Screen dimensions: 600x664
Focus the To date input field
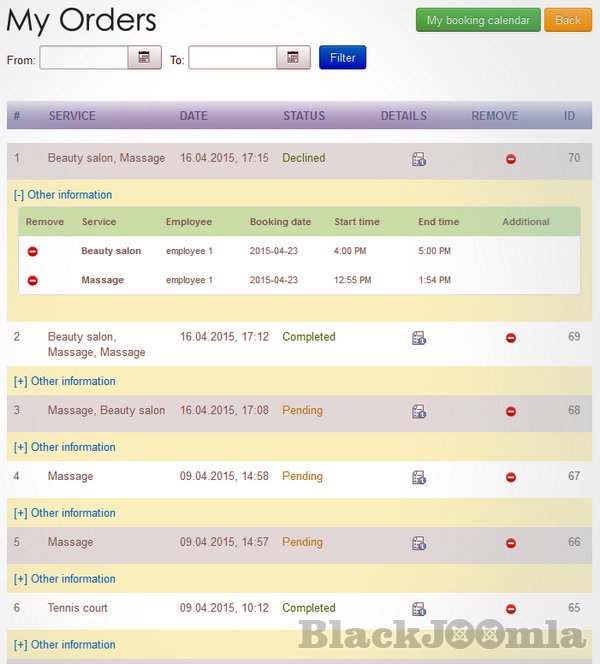232,58
